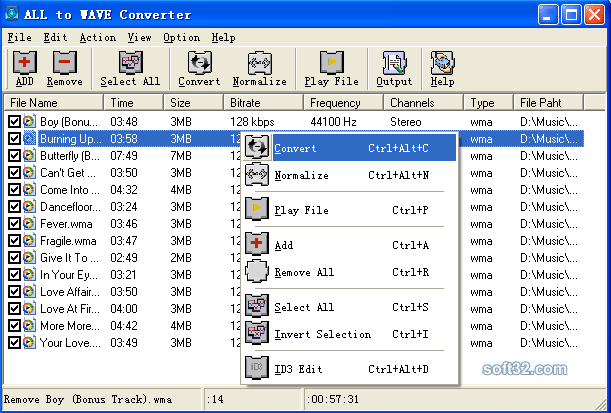Open the Action menu

97,37
